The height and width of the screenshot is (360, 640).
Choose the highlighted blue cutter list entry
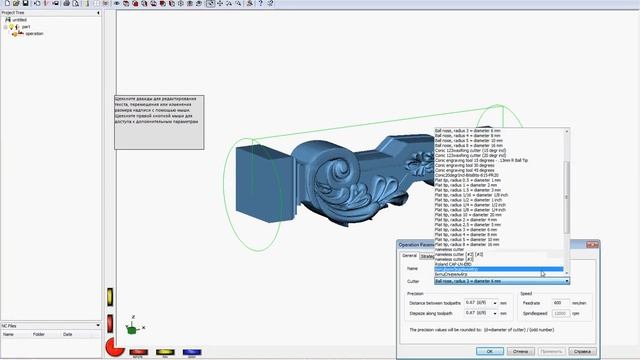[499, 269]
